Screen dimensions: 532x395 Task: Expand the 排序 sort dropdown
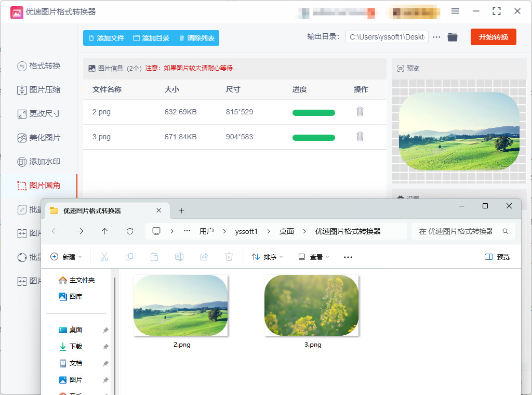[267, 257]
